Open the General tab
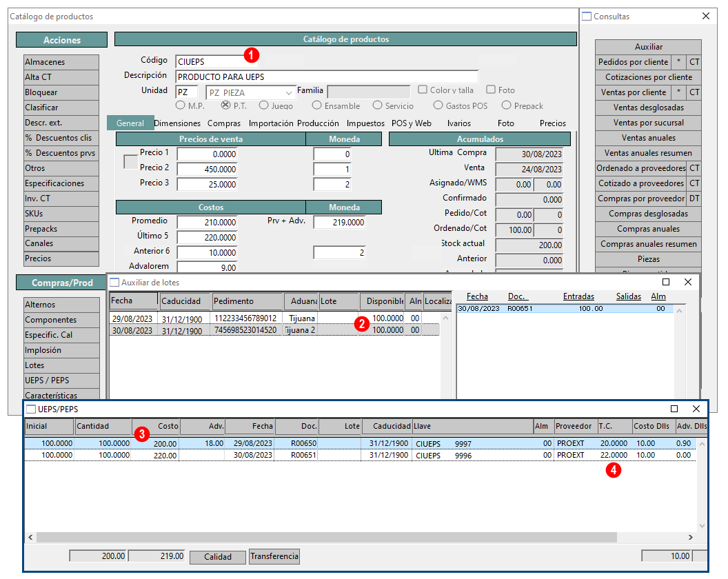This screenshot has width=728, height=579. tap(130, 123)
